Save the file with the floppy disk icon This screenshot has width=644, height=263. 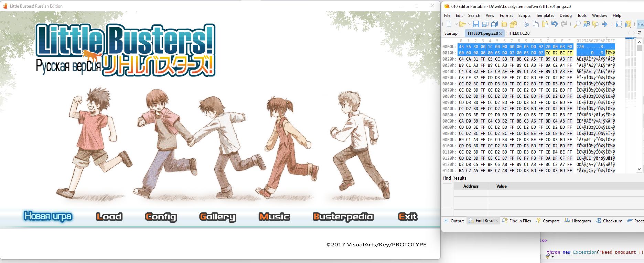point(476,24)
